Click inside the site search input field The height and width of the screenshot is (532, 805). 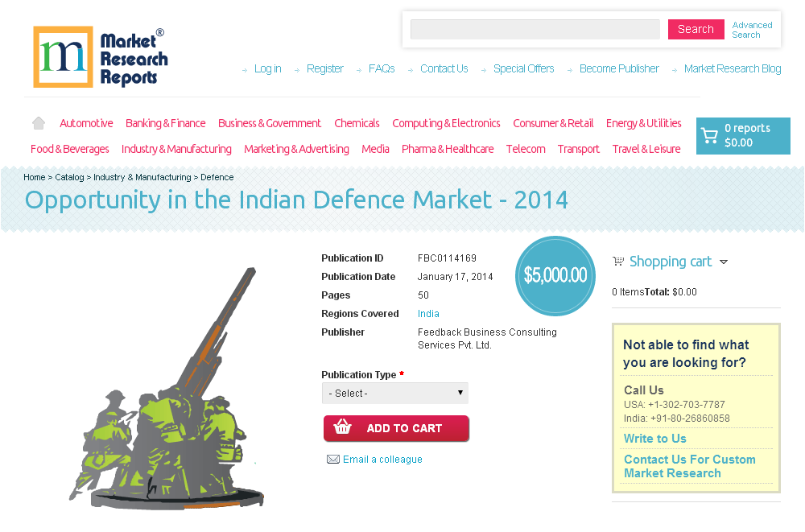click(x=534, y=28)
